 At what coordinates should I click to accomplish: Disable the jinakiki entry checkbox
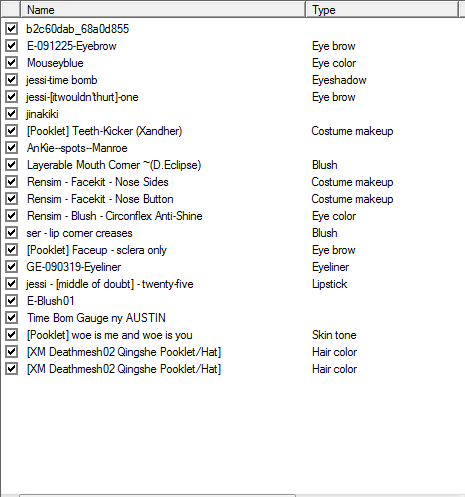11,113
